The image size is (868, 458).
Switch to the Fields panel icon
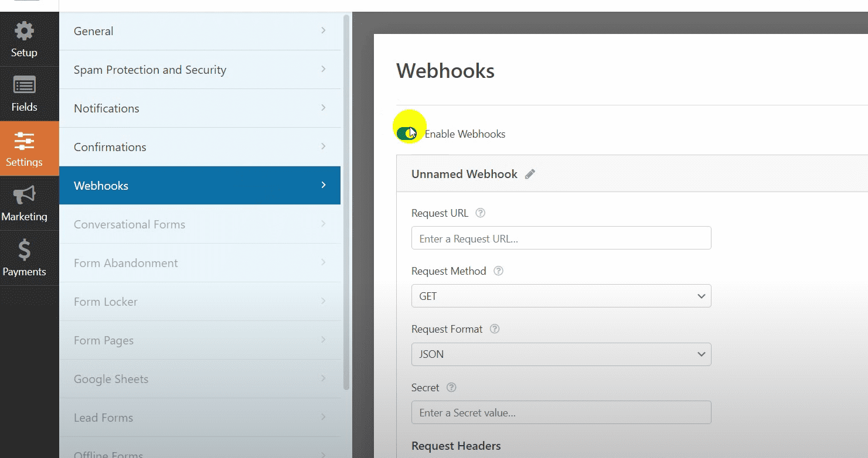[24, 94]
